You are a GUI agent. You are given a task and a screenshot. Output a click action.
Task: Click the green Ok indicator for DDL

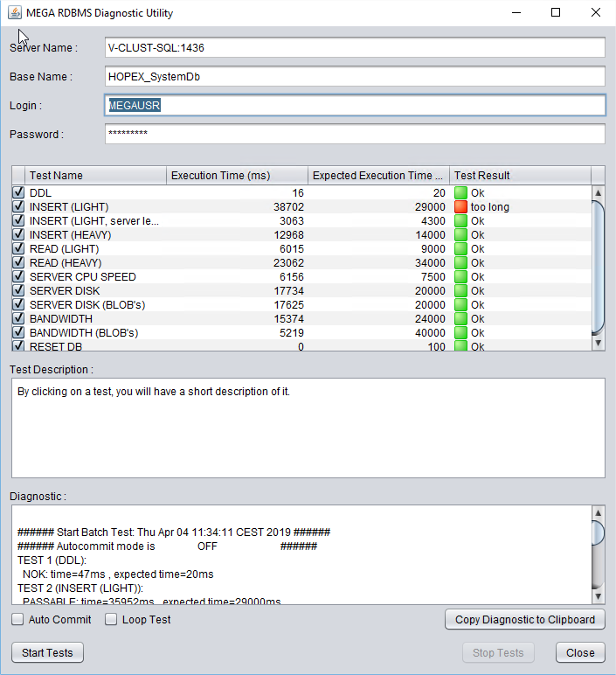pos(460,193)
